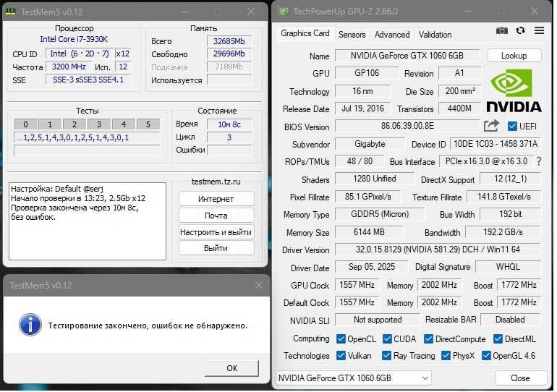
Task: Toggle PhysX checkbox
Action: point(446,355)
